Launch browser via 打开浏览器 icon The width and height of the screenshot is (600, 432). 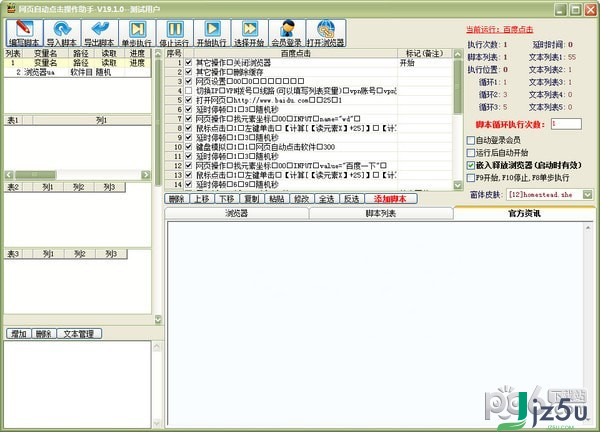pyautogui.click(x=325, y=33)
